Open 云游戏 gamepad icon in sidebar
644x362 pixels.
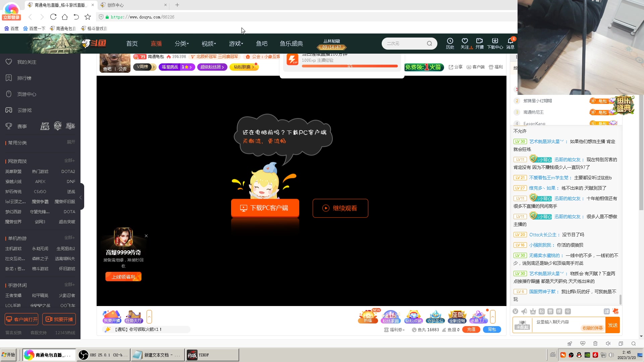coord(9,110)
